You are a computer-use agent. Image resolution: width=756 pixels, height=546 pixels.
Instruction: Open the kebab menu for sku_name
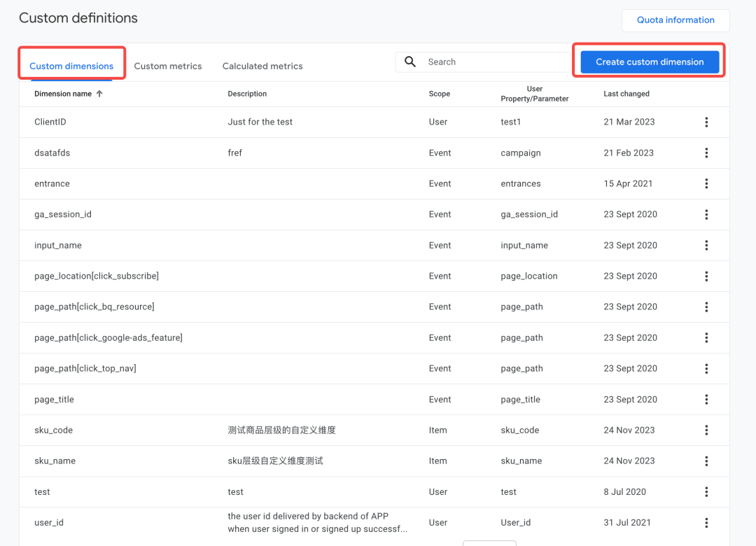tap(706, 461)
